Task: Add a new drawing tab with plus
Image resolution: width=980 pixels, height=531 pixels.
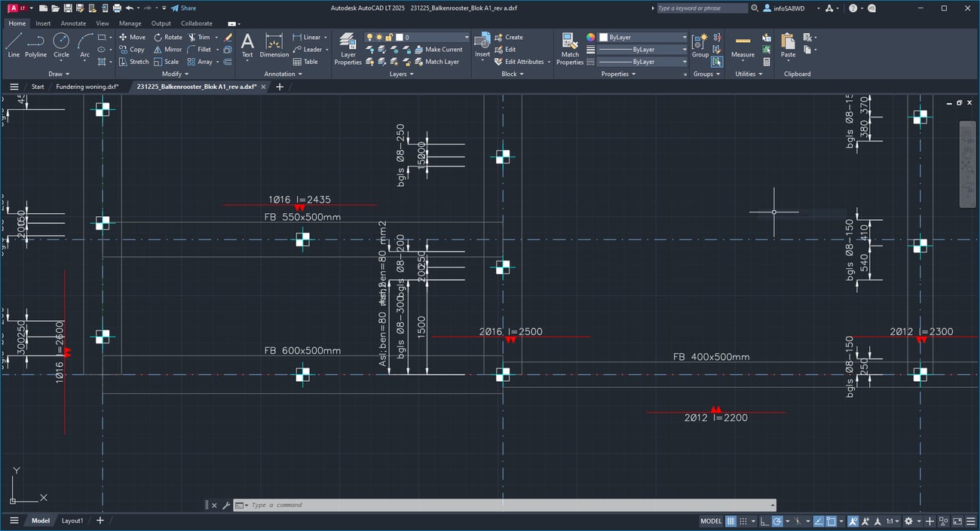Action: pos(280,87)
